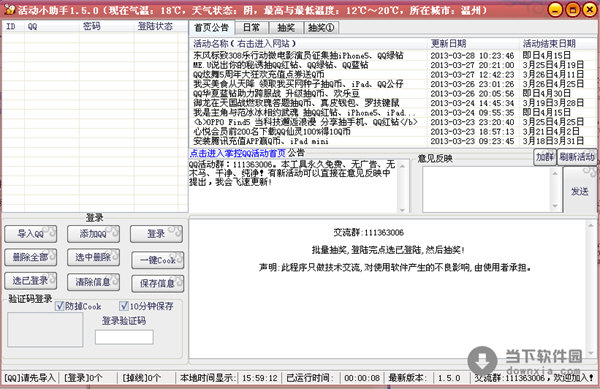Select the 御龙在天国战 activity row
Image resolution: width=600 pixels, height=389 pixels.
393,103
